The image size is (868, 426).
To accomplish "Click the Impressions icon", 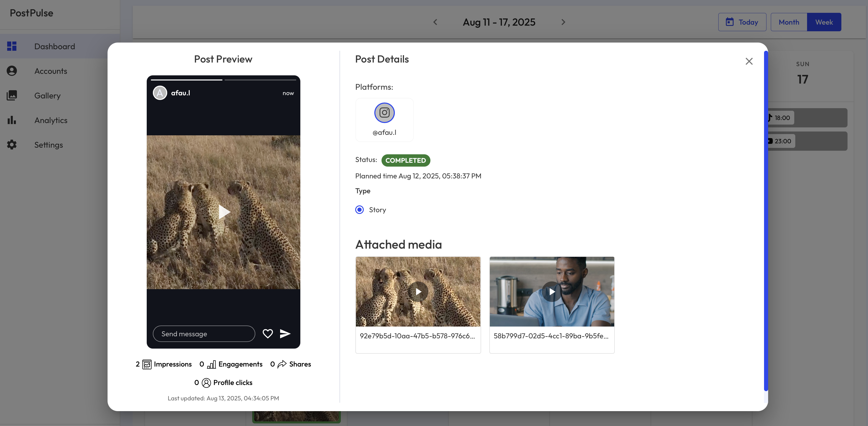I will click(147, 365).
